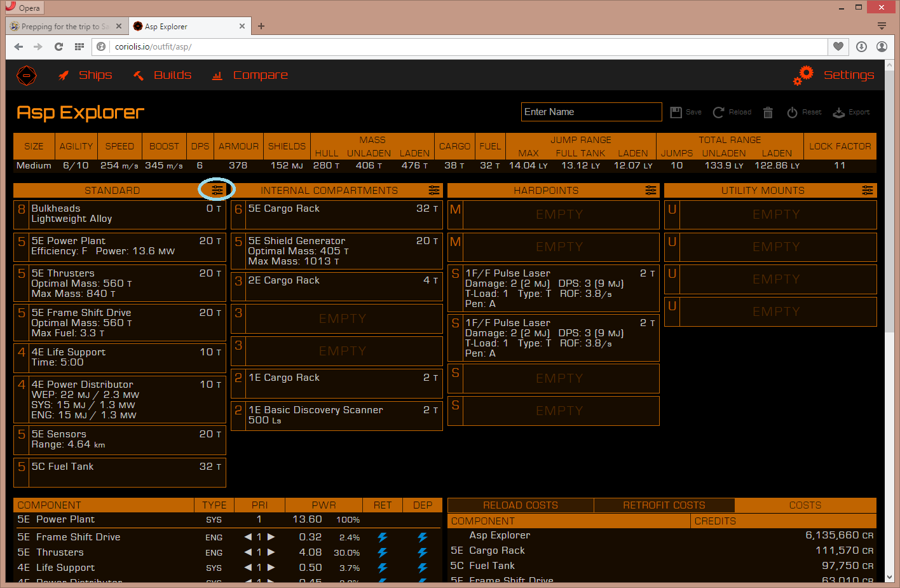Open the 4E Power Distributor slot
900x588 pixels.
click(x=120, y=400)
